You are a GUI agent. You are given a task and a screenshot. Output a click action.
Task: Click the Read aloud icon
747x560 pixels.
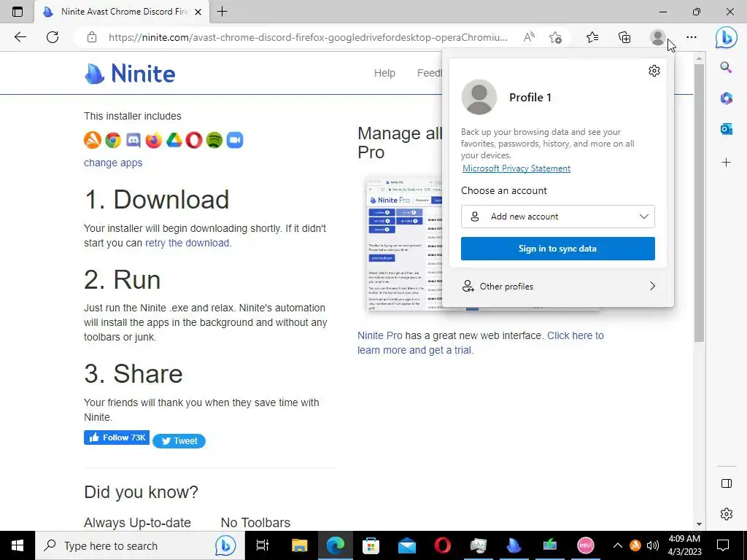(529, 37)
